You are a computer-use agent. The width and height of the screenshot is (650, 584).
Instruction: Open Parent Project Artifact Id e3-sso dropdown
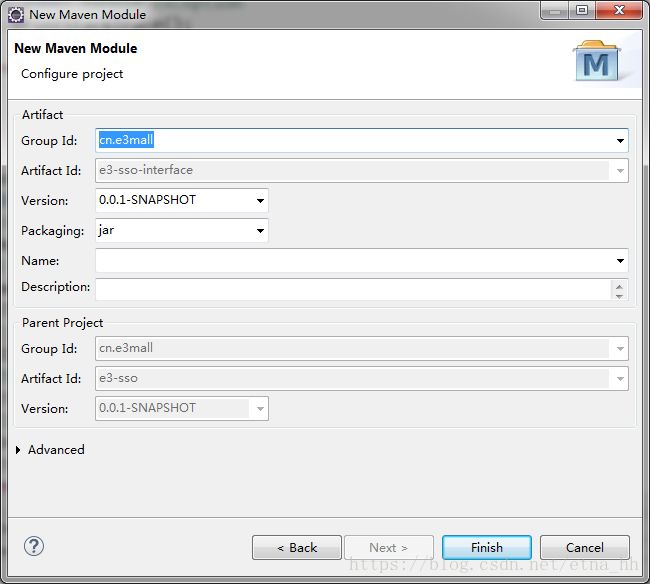(x=620, y=379)
